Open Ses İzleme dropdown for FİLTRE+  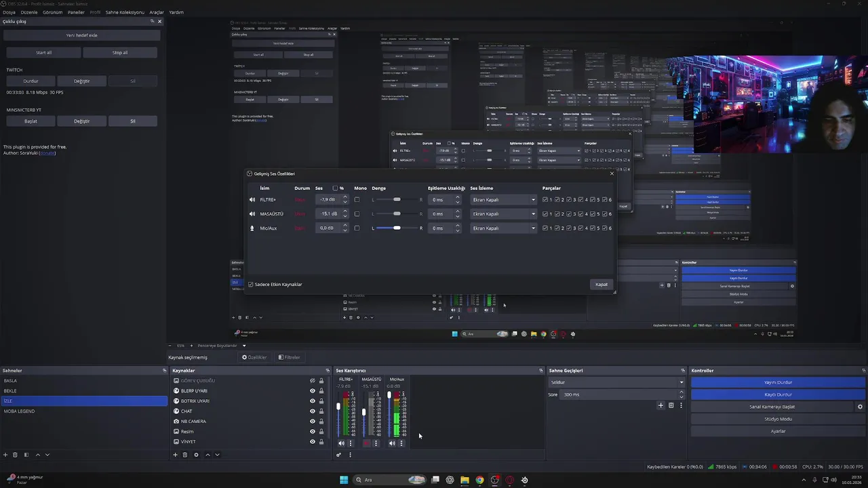[503, 200]
